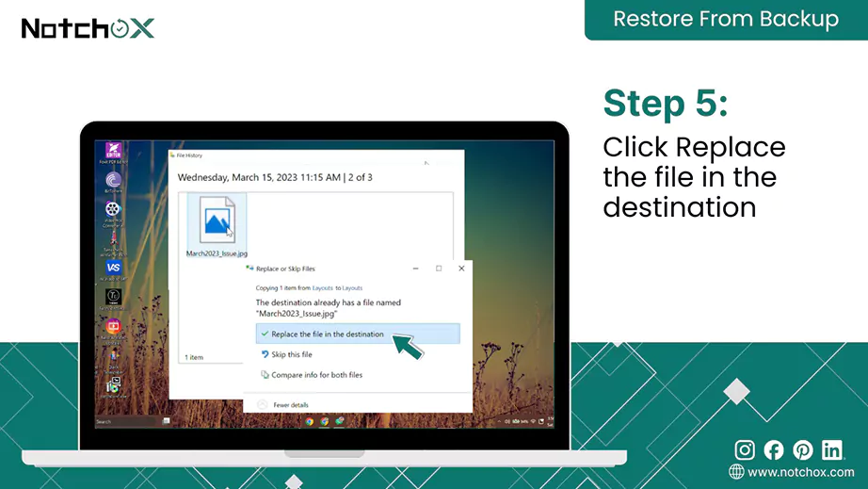The image size is (868, 489).
Task: Open the notification center tray icon
Action: point(541,421)
